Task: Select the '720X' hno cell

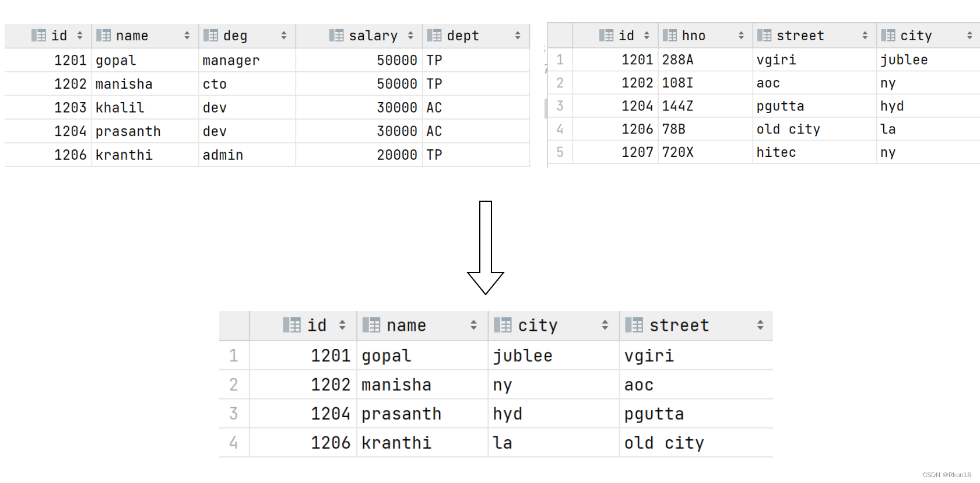Action: [x=705, y=152]
